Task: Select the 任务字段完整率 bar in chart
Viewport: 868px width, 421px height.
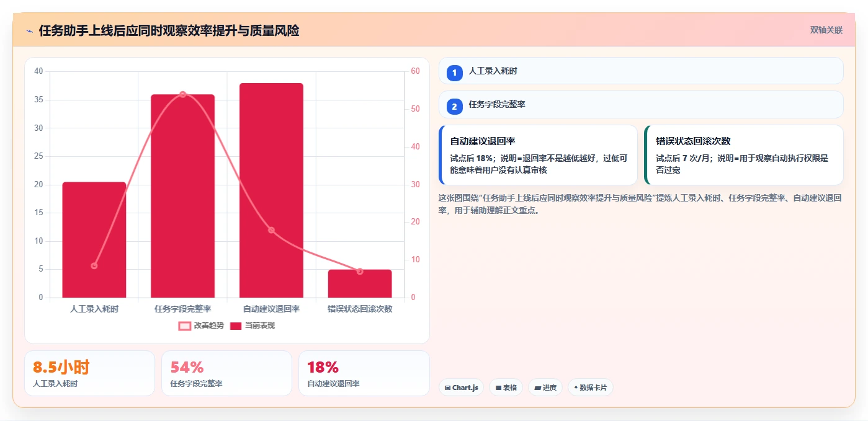Action: pos(182,196)
